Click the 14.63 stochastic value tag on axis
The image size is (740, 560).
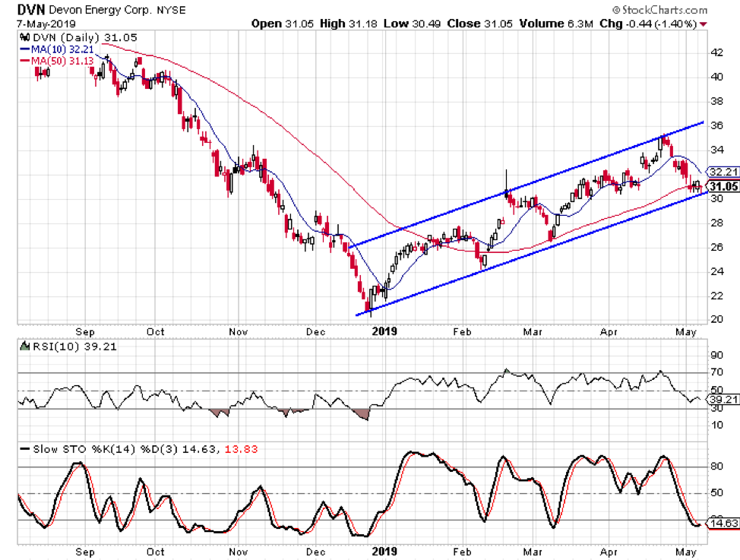(x=723, y=524)
